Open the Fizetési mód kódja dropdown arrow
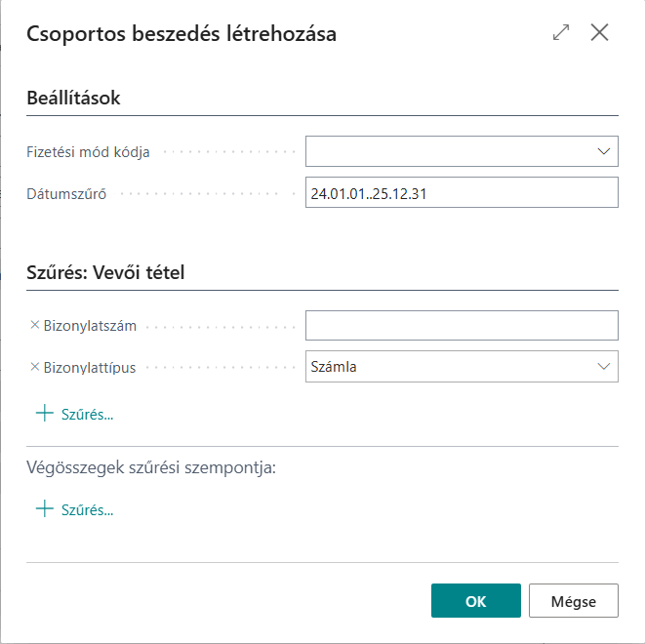The height and width of the screenshot is (644, 645). click(x=602, y=151)
